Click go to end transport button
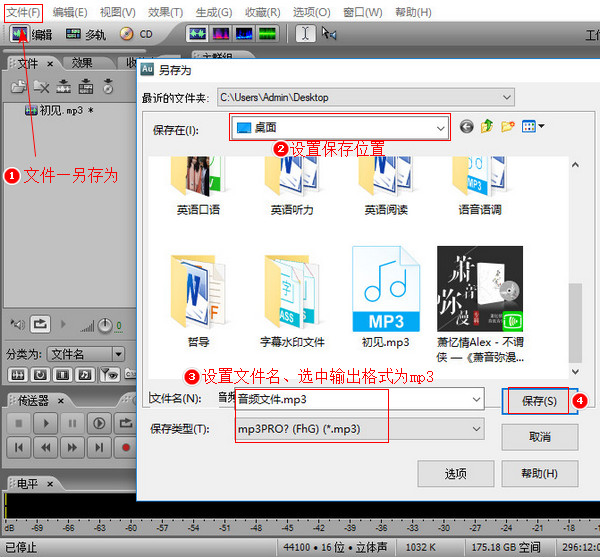 tap(99, 447)
